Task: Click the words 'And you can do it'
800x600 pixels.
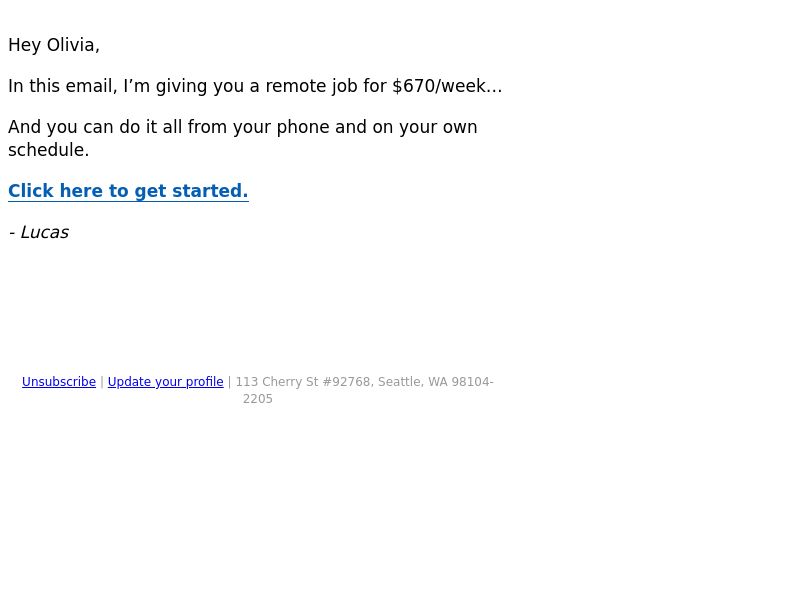Action: pyautogui.click(x=83, y=127)
